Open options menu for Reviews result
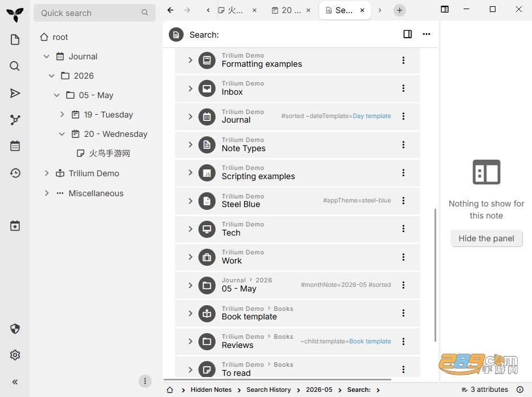Screen dimensions: 532x397 [x=403, y=341]
